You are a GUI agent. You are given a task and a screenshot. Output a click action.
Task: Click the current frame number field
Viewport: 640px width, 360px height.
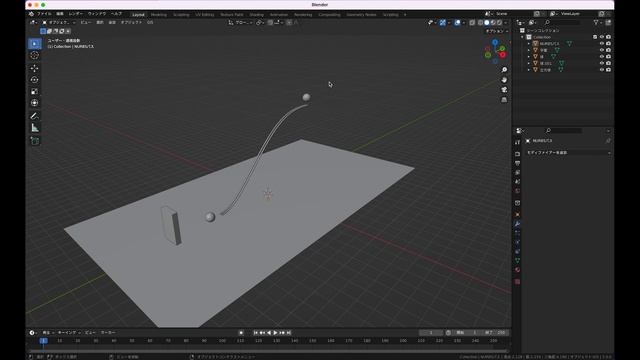coord(431,333)
